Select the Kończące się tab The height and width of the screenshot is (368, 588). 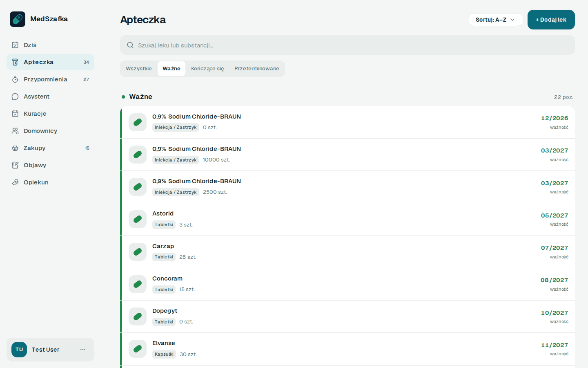click(207, 69)
